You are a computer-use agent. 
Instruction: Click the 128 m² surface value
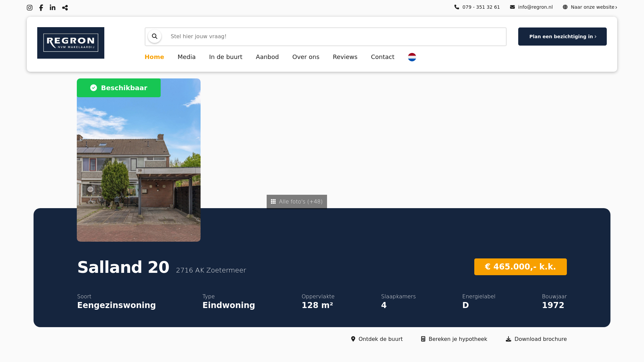point(317,305)
